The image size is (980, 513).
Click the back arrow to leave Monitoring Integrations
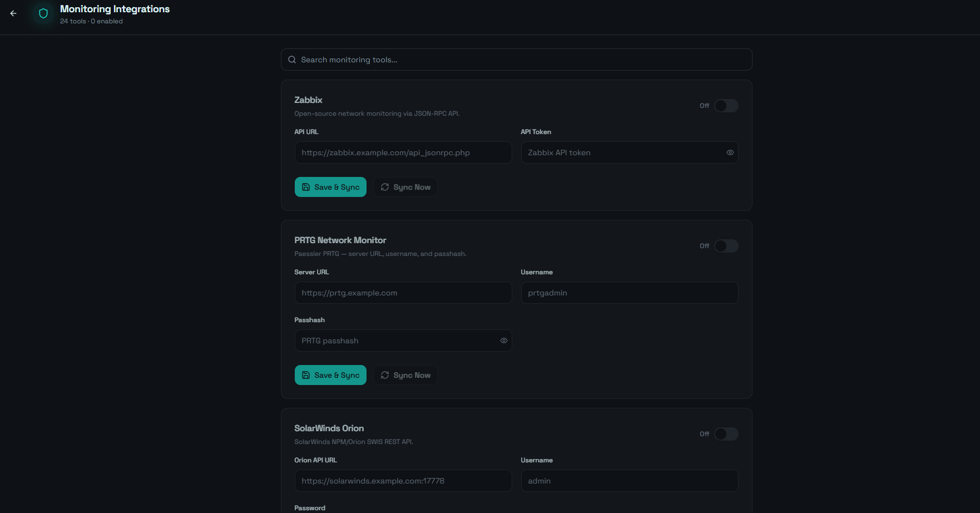13,13
